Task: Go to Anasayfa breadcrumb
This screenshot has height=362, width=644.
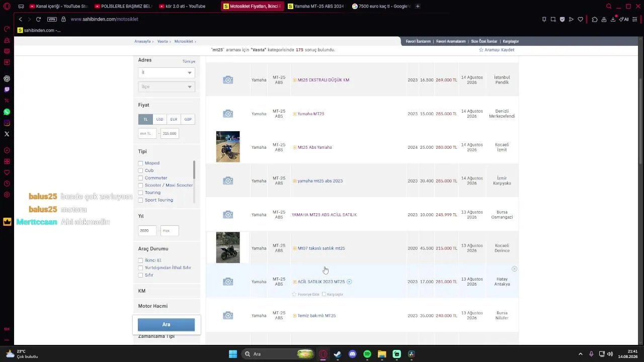Action: tap(142, 41)
